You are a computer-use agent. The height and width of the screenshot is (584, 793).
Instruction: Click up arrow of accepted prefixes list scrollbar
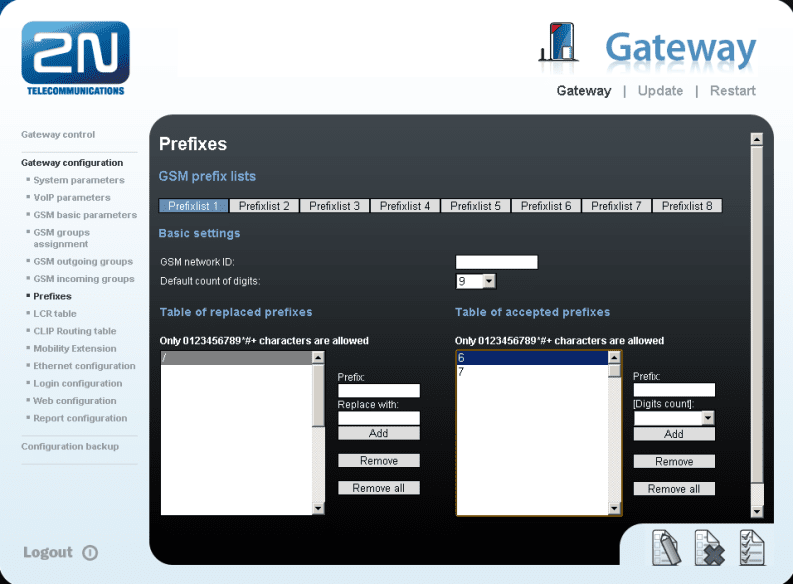pyautogui.click(x=614, y=358)
